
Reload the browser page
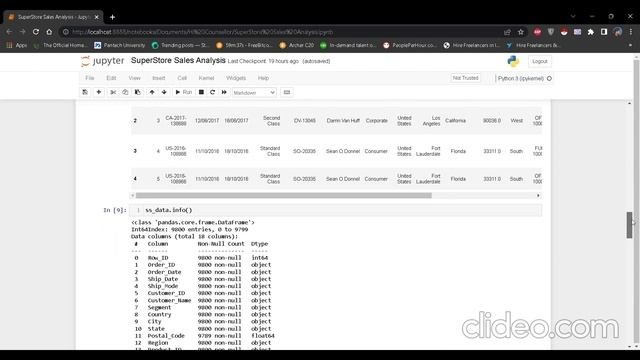point(36,32)
